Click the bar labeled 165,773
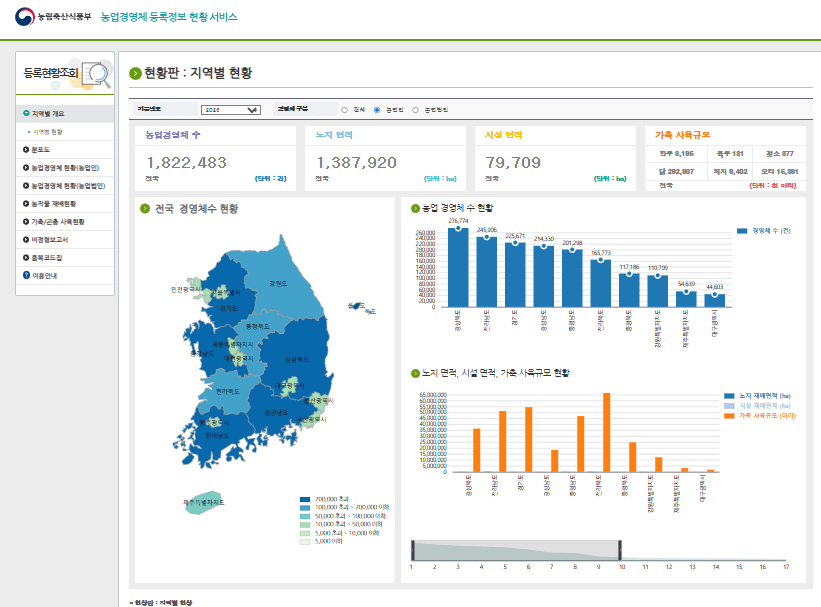 pos(601,283)
